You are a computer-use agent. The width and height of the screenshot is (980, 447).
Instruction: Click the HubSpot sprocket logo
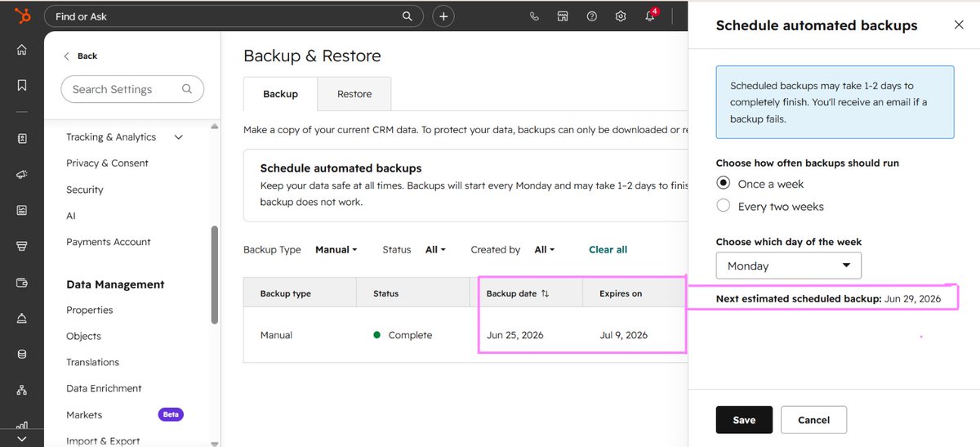pos(22,16)
